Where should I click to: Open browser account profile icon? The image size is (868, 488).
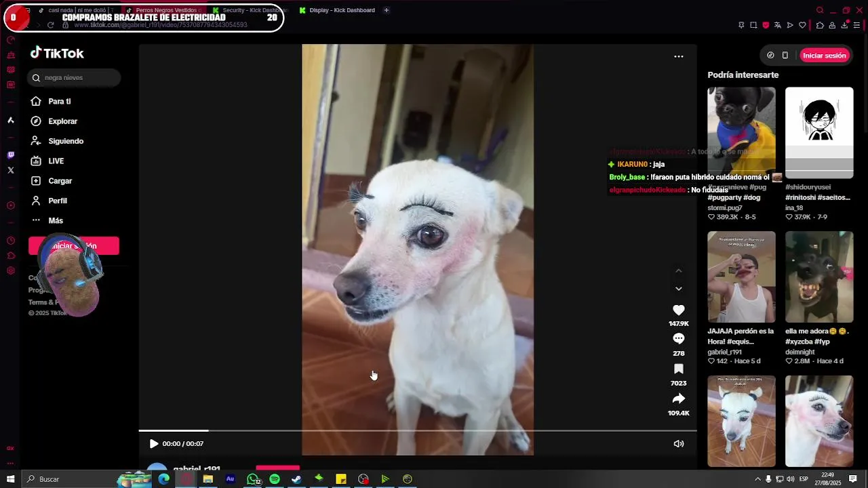click(832, 25)
